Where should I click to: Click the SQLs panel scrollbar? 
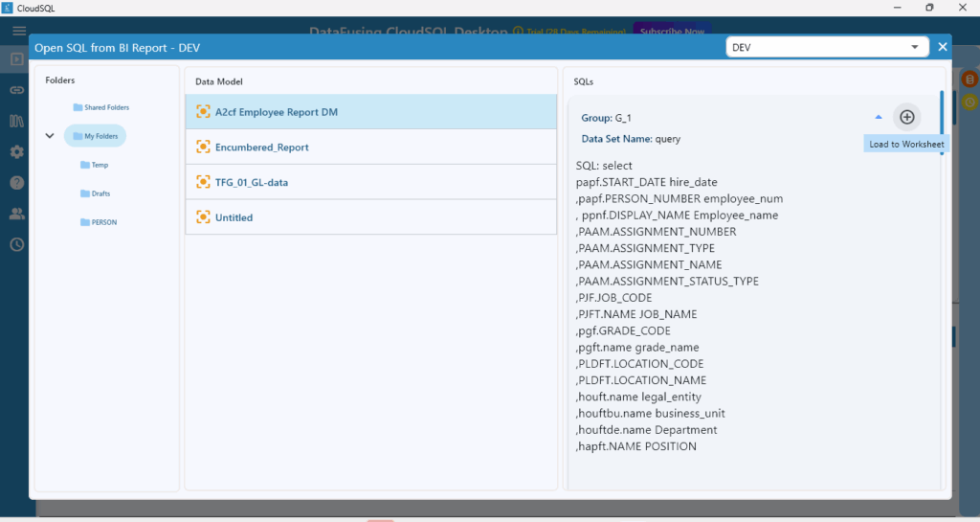tap(942, 124)
